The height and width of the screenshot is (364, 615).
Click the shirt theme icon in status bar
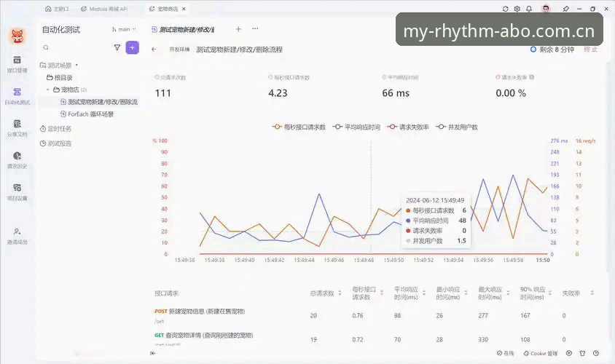click(x=582, y=353)
